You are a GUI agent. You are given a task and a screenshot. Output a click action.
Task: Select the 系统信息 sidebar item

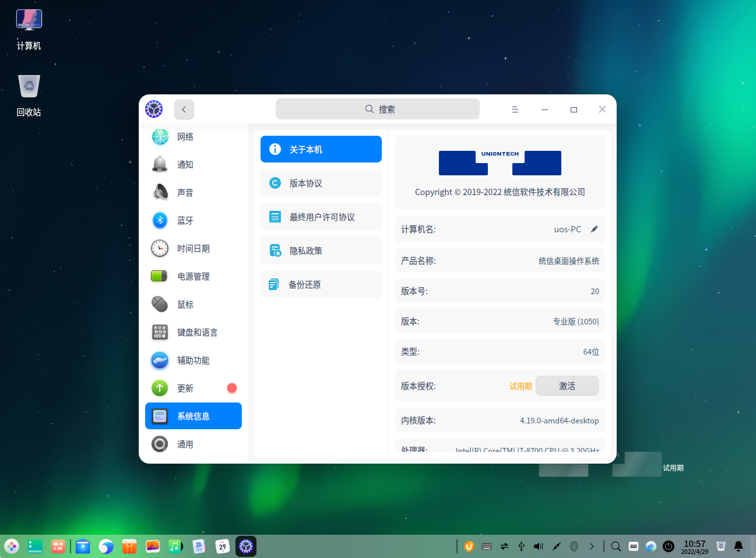click(x=194, y=416)
